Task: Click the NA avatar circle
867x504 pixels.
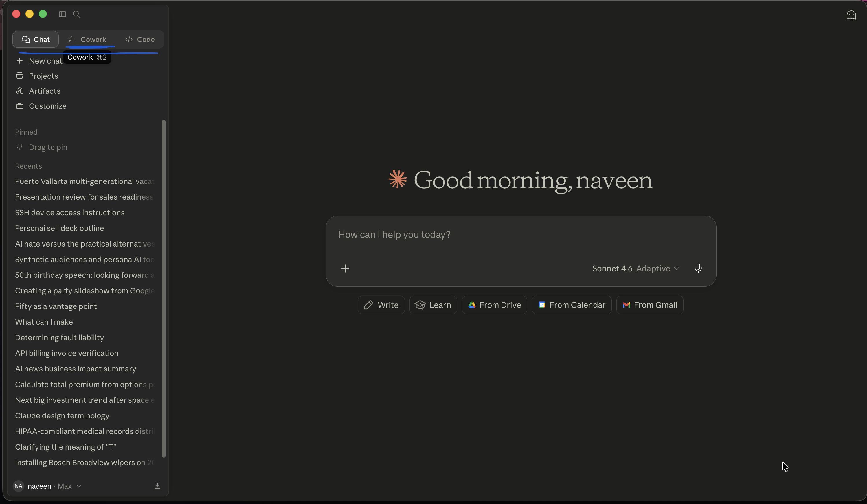Action: tap(19, 486)
